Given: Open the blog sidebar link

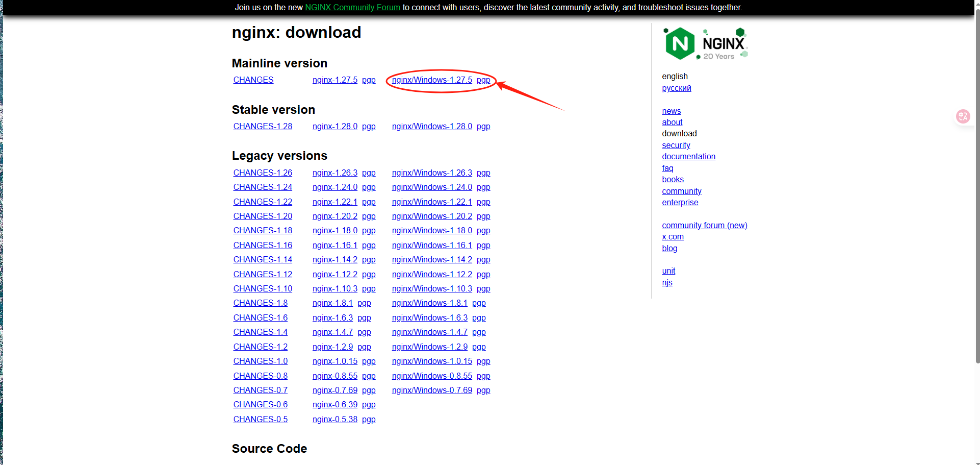Looking at the screenshot, I should coord(669,249).
